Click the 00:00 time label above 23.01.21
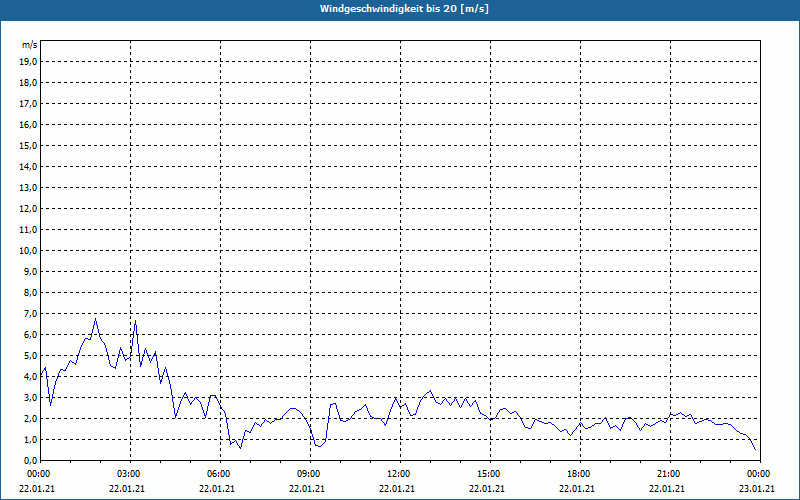The height and width of the screenshot is (500, 800). pyautogui.click(x=760, y=474)
